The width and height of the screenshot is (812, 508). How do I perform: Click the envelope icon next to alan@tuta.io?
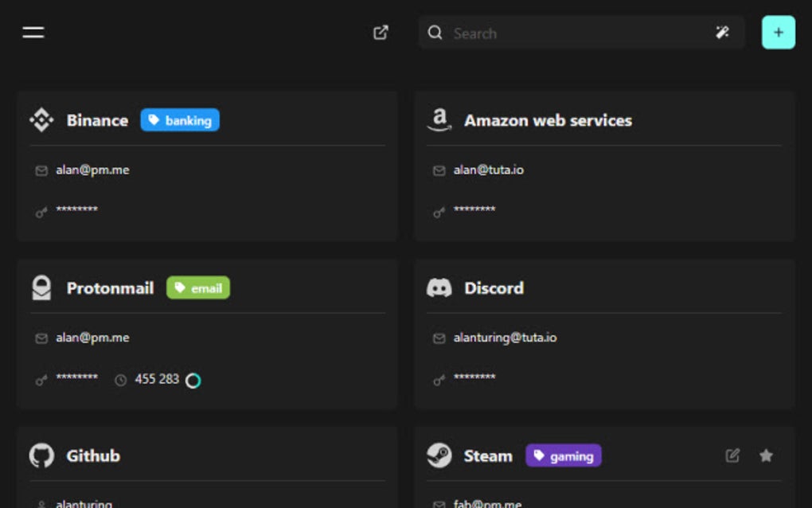coord(438,170)
